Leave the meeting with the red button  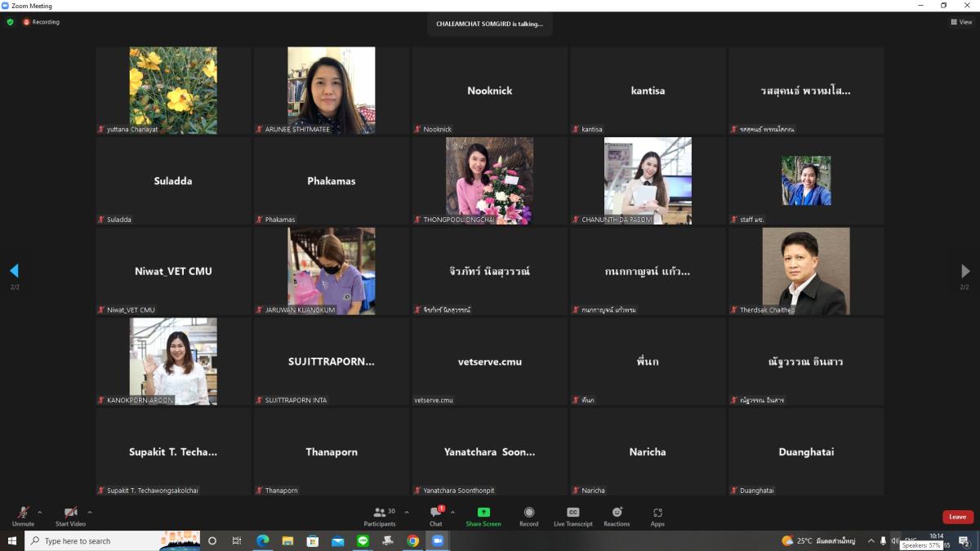958,517
